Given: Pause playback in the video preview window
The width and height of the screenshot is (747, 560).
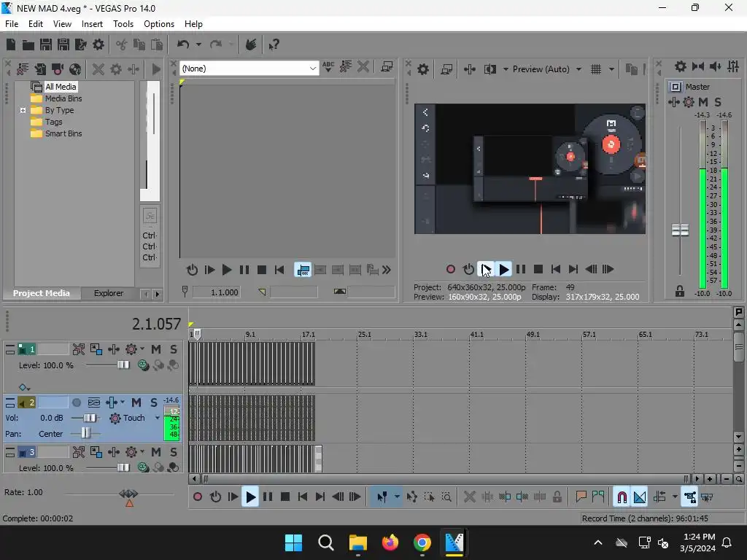Looking at the screenshot, I should (x=521, y=270).
